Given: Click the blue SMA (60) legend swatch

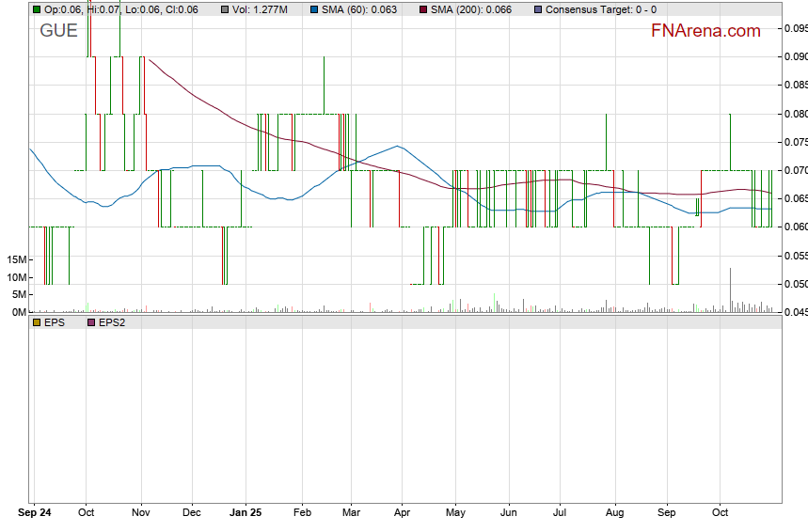Looking at the screenshot, I should (315, 9).
